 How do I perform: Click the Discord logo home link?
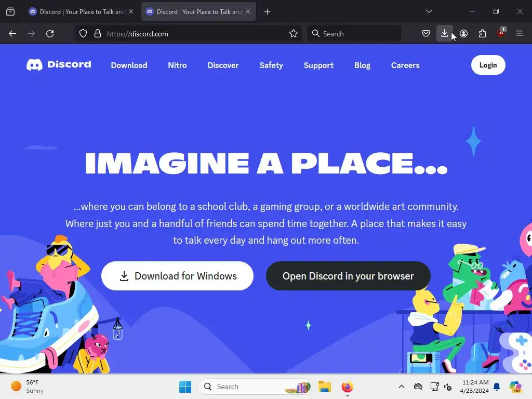59,64
